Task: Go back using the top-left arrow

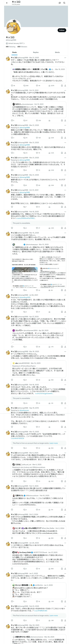Action: (x=7, y=3)
